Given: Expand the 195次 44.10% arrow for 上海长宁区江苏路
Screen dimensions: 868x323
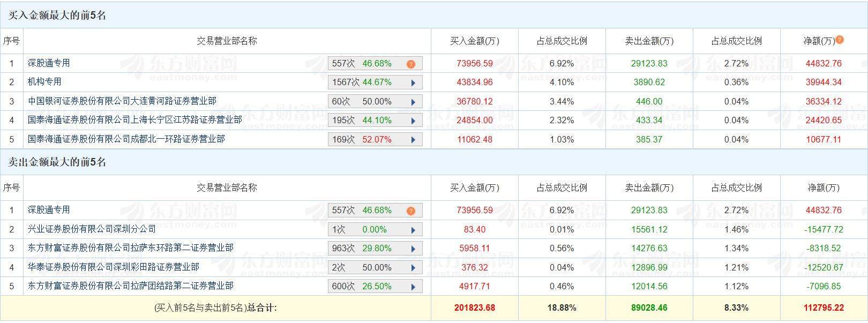Looking at the screenshot, I should 413,121.
